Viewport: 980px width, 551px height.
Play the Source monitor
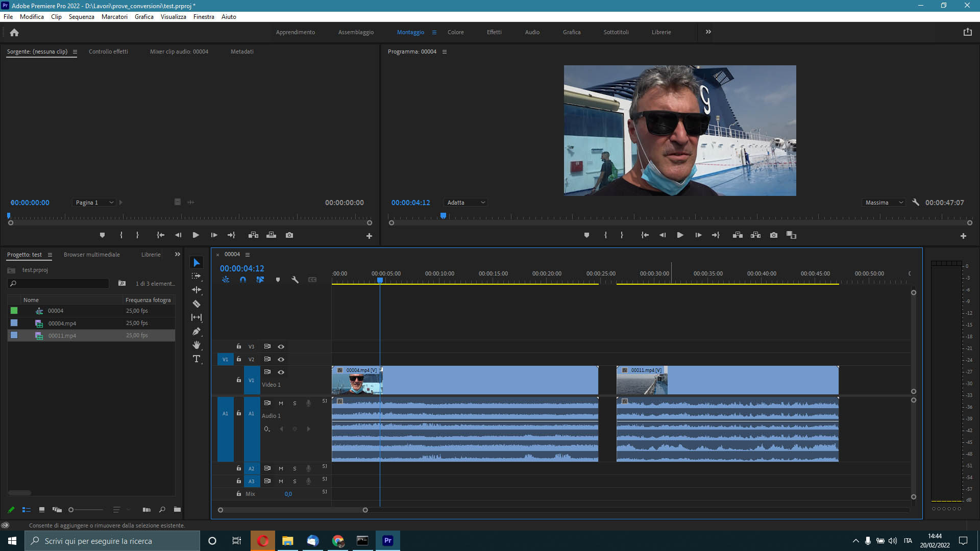point(195,235)
